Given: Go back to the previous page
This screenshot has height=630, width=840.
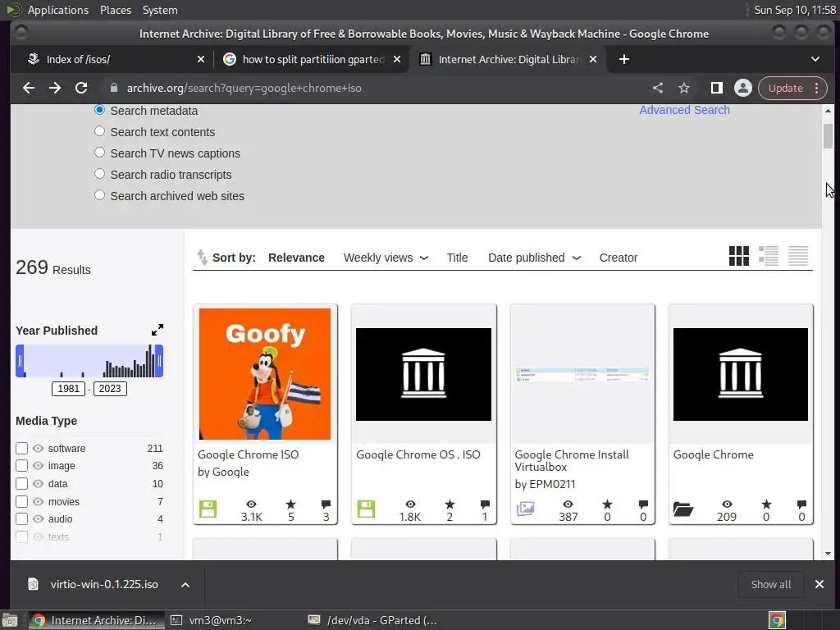Looking at the screenshot, I should click(29, 88).
